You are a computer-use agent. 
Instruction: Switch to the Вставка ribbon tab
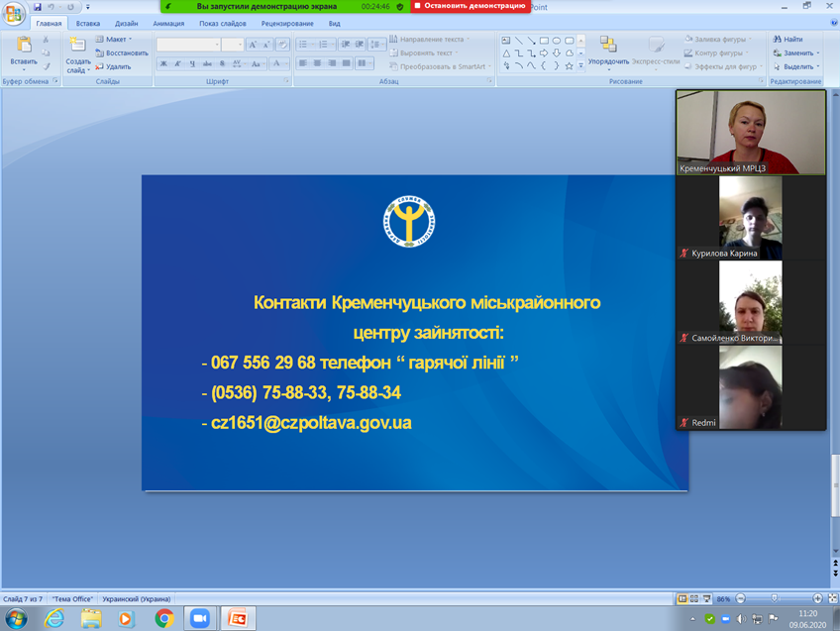(x=88, y=23)
